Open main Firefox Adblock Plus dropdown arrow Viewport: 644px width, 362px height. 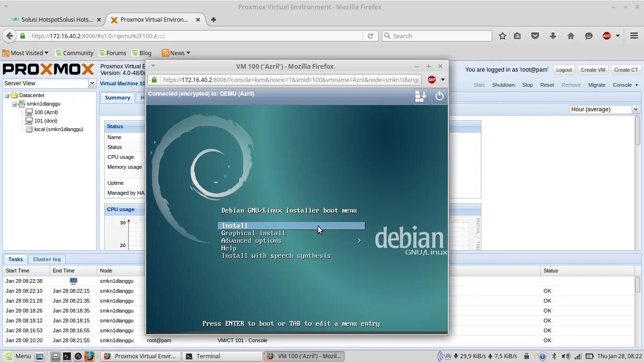pos(618,36)
